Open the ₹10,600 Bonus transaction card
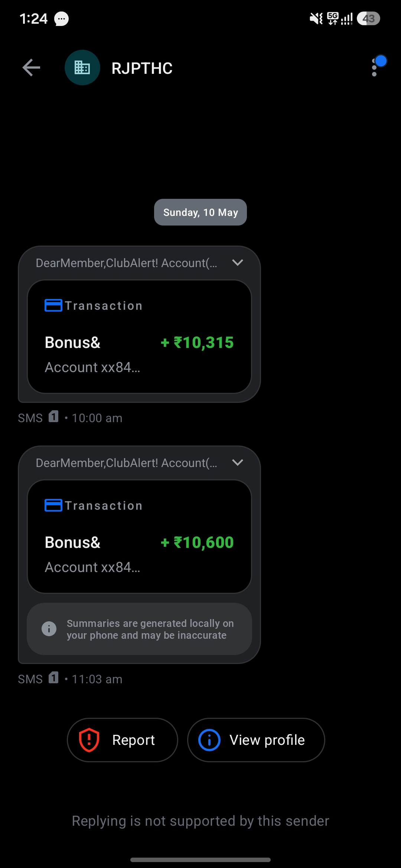The image size is (401, 868). click(139, 536)
